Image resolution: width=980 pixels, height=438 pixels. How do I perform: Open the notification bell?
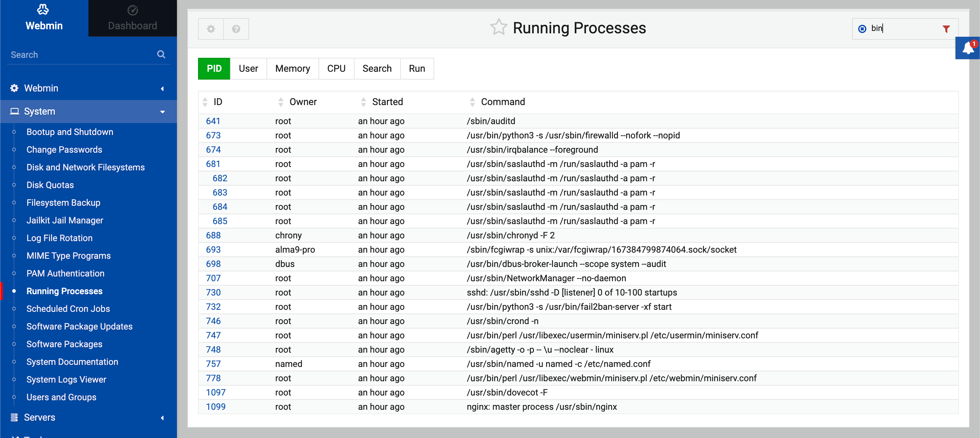click(967, 48)
